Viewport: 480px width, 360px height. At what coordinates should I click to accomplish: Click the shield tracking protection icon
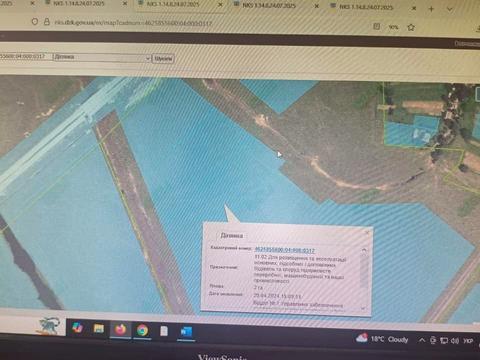pyautogui.click(x=35, y=22)
